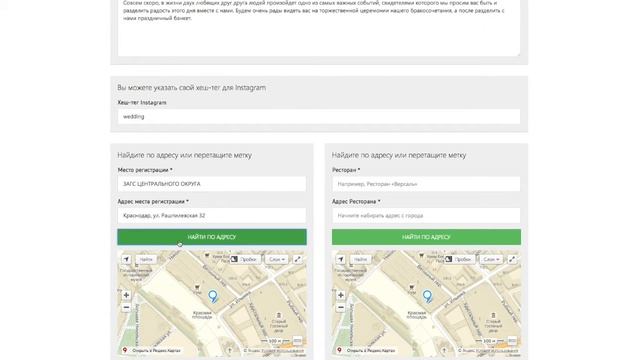
Task: Toggle Пробки traffic on restaurant map
Action: tap(460, 259)
